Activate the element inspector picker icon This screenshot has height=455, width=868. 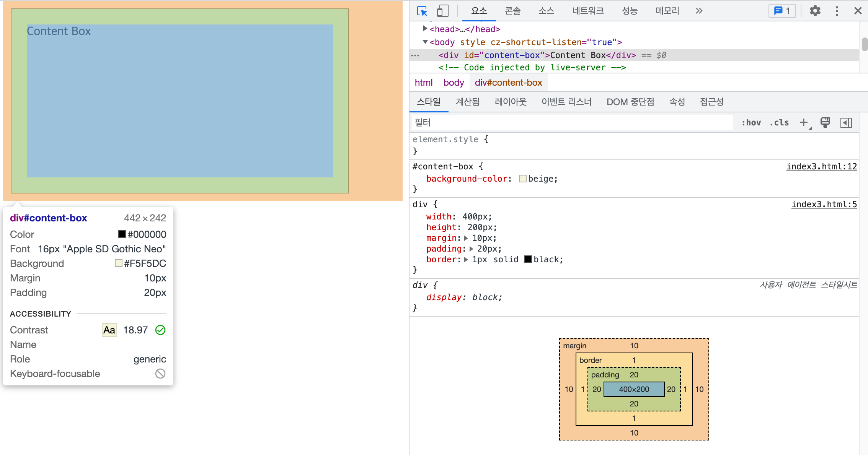[422, 11]
